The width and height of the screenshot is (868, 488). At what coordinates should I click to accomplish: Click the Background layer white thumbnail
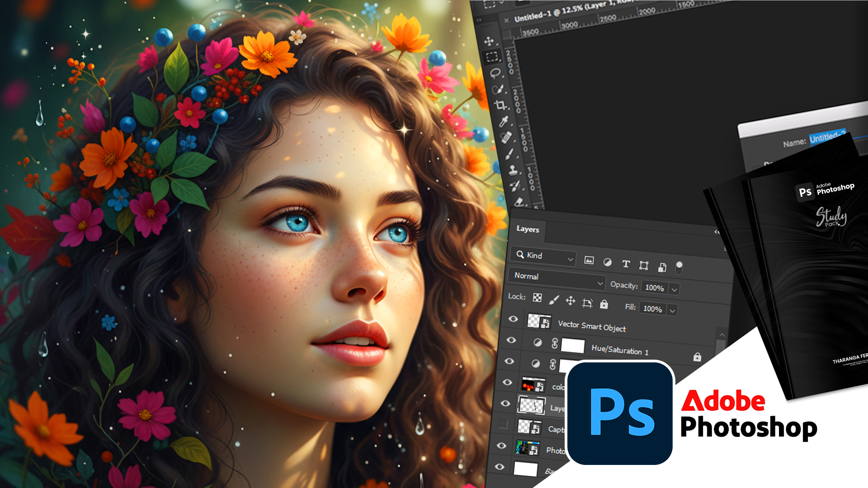tap(525, 469)
